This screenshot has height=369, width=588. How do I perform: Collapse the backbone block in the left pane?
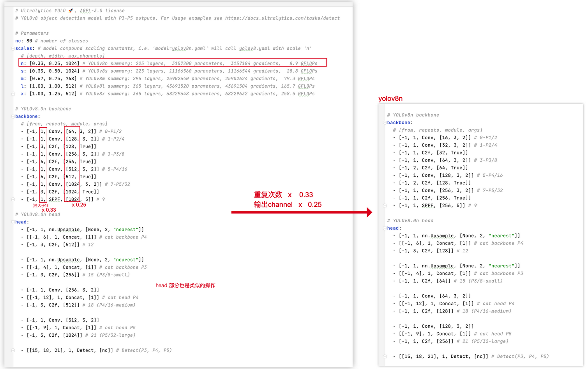13,116
